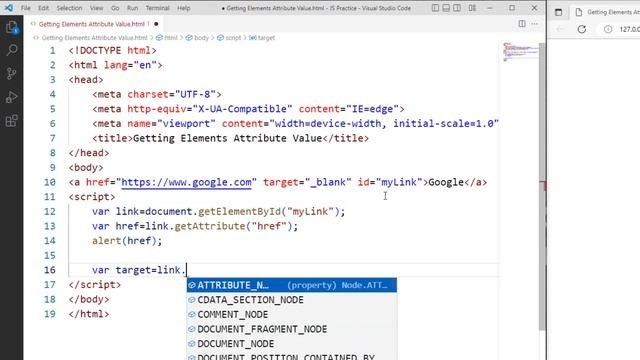
Task: Open the View menu
Action: [96, 8]
